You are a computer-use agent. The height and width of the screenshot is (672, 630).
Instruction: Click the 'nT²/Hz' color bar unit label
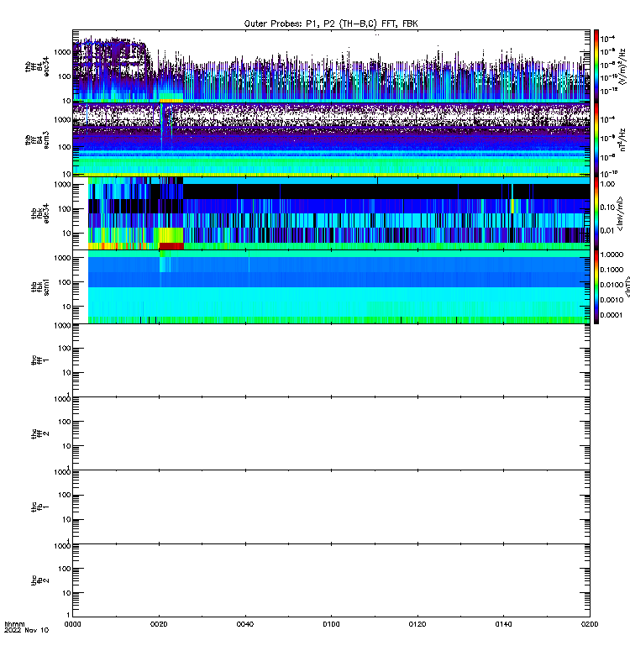622,139
